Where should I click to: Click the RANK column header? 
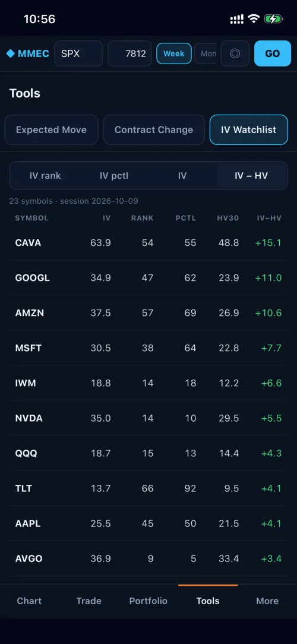(142, 218)
